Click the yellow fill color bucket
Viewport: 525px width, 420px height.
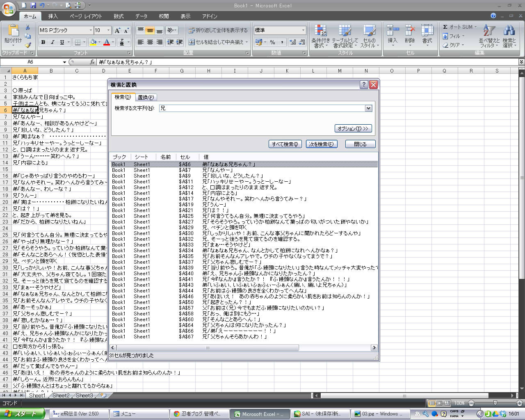(93, 42)
